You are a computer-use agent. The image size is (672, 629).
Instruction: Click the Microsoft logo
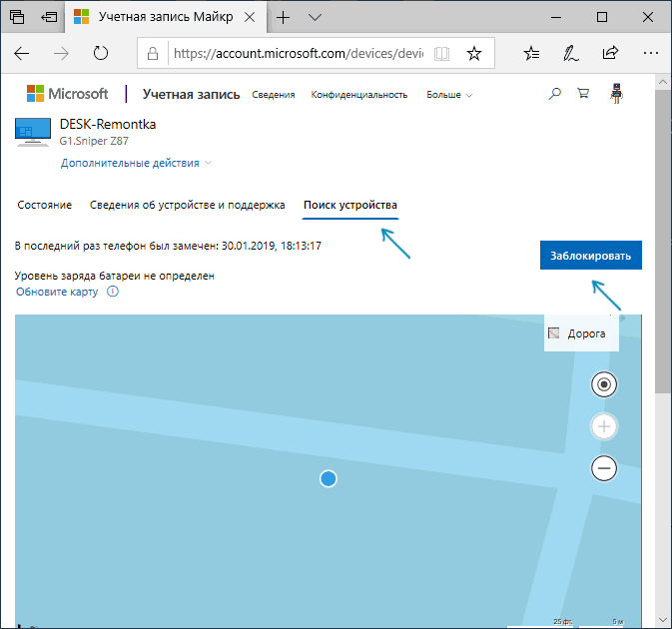(67, 94)
